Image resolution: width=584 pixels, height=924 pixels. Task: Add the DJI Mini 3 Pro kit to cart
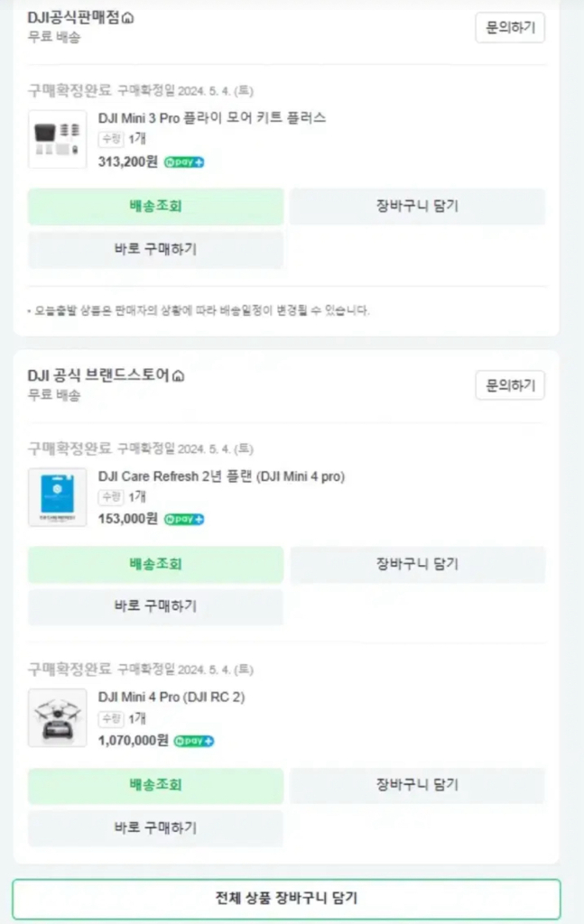pos(416,208)
